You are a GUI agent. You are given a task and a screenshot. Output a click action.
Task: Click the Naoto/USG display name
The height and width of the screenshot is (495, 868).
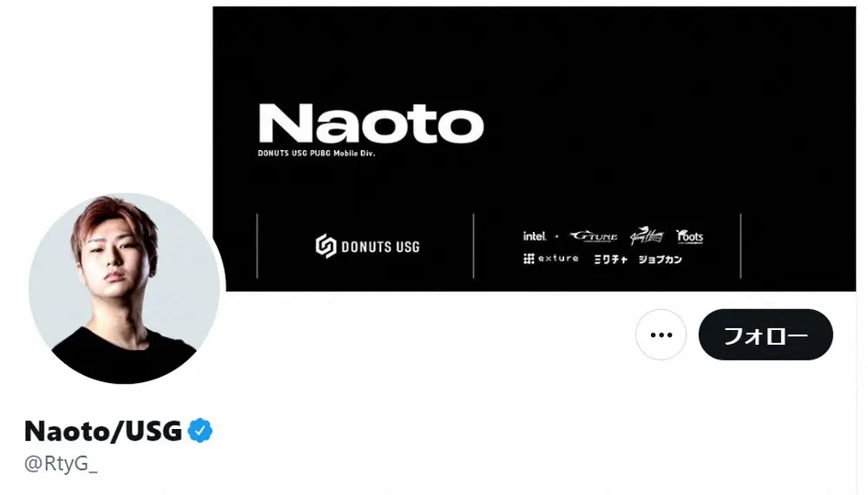pos(103,431)
